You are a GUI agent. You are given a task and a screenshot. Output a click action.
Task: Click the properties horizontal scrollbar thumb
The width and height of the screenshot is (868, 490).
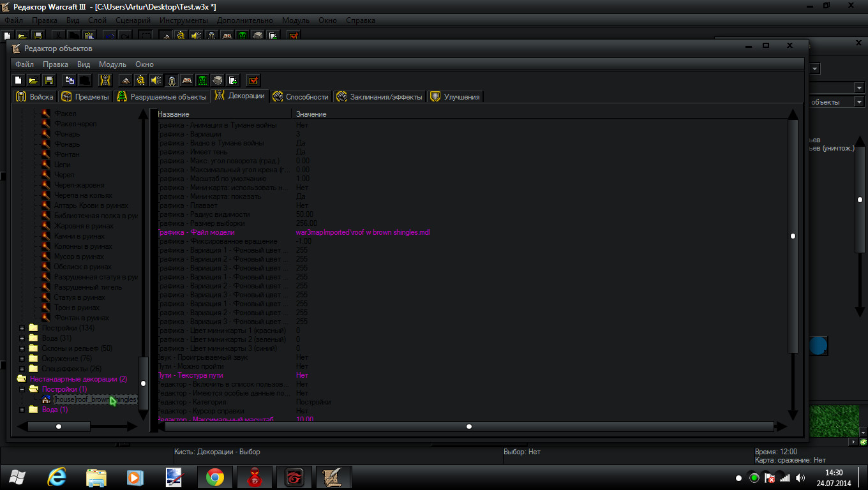point(469,426)
